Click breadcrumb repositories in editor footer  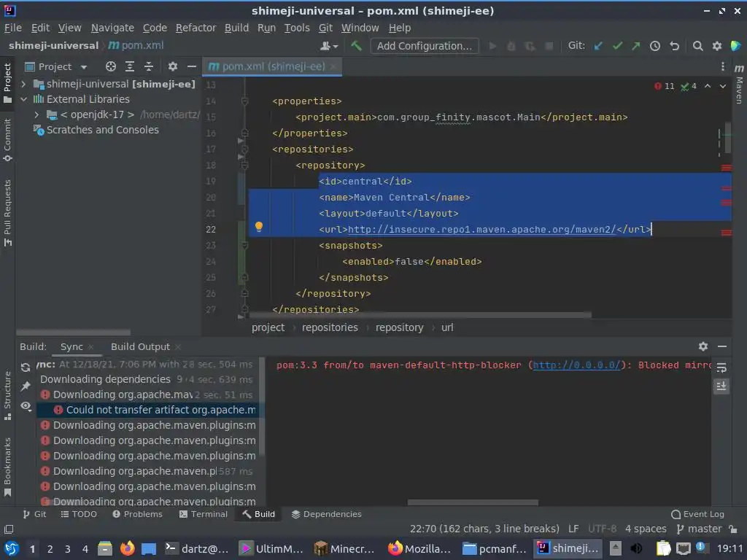point(330,327)
